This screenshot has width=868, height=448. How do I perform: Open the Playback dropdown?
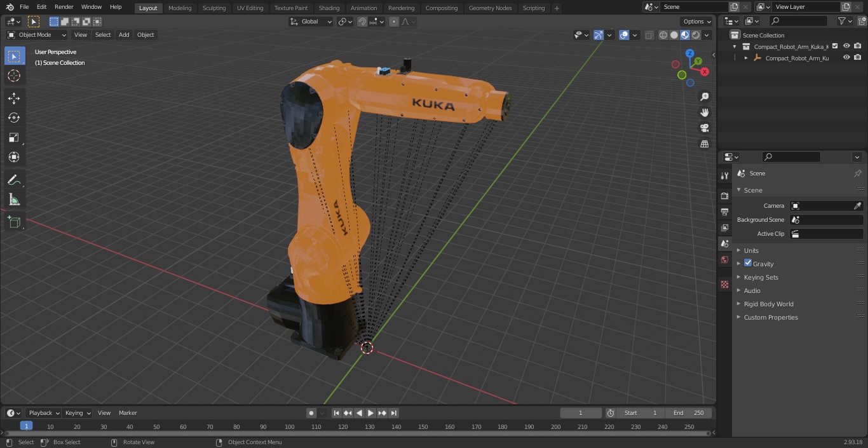point(43,413)
